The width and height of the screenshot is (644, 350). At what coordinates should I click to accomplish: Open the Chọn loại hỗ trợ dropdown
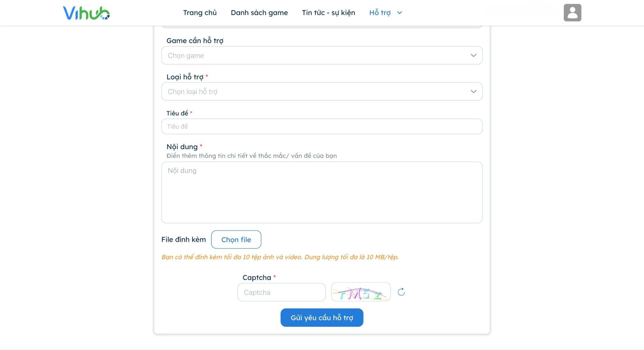click(x=322, y=91)
